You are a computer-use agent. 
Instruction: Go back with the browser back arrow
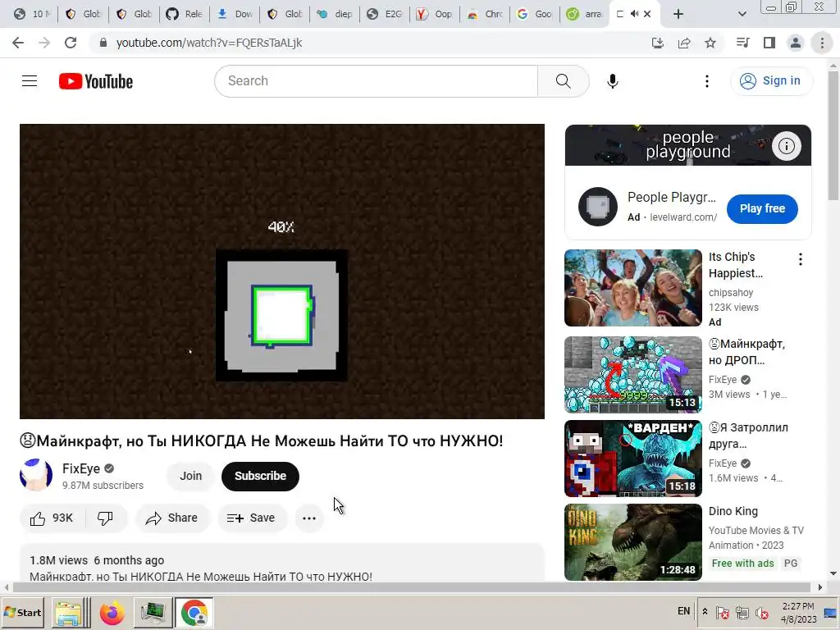tap(18, 43)
